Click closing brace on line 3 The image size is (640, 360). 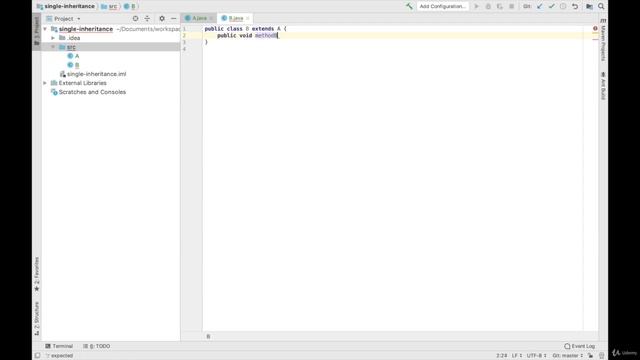[x=207, y=42]
